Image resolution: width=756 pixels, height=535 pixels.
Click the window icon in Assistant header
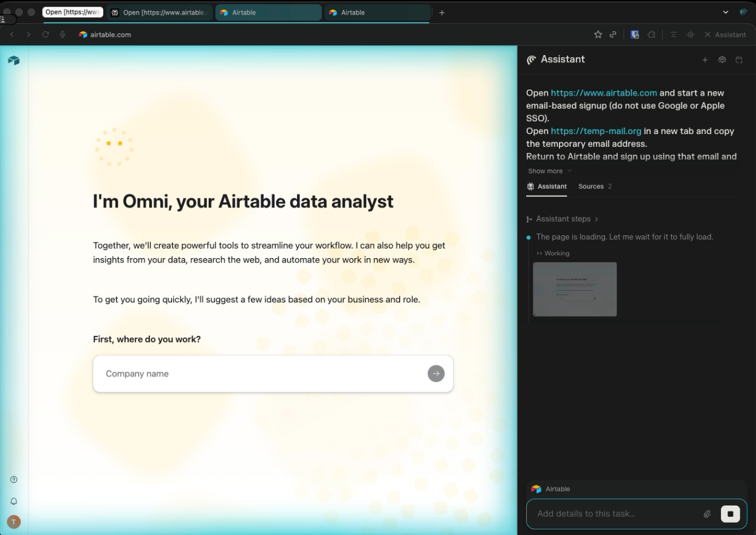[x=739, y=60]
